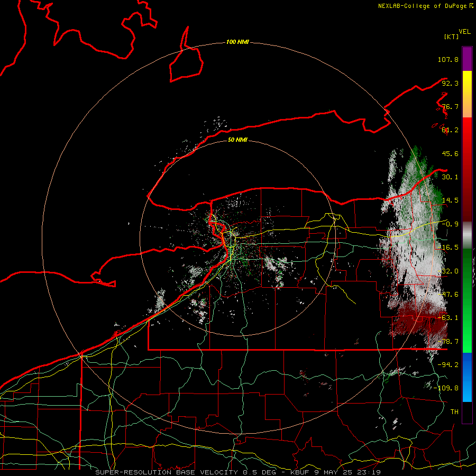Image resolution: width=476 pixels, height=476 pixels.
Task: Click the yellow-orange segment of velocity color bar
Action: (x=467, y=94)
